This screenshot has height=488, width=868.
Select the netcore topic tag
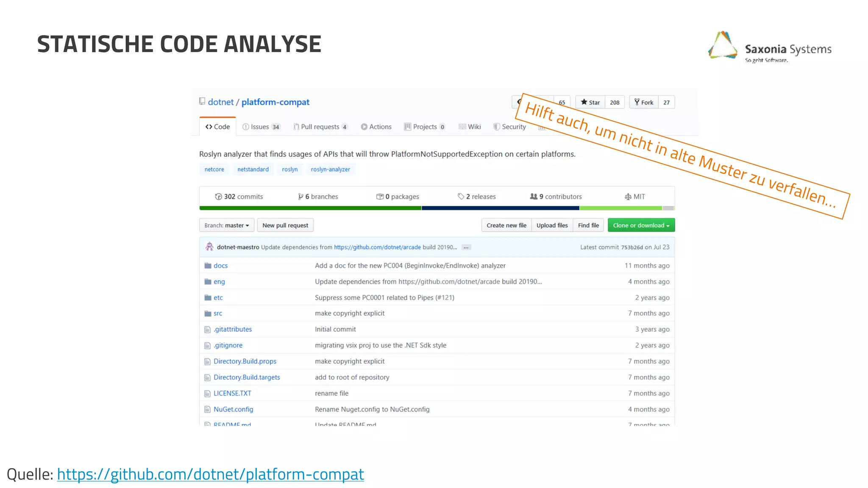point(214,169)
